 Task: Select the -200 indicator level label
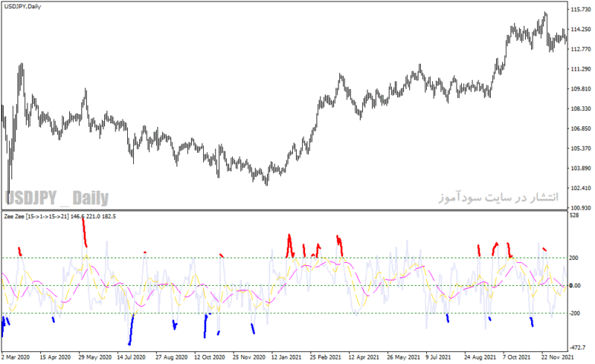[x=574, y=313]
